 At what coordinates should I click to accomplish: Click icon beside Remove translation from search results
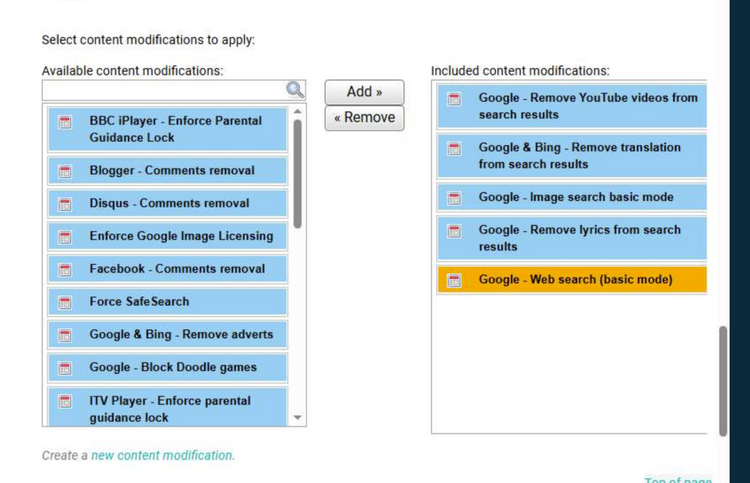[x=454, y=148]
